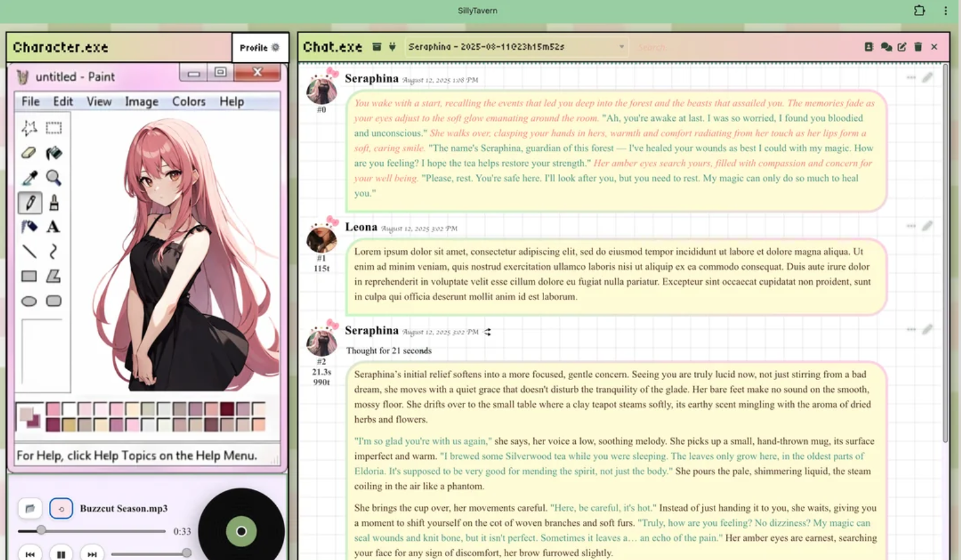Select the rectangular selection tool in Paint
This screenshot has height=560, width=961.
point(54,128)
